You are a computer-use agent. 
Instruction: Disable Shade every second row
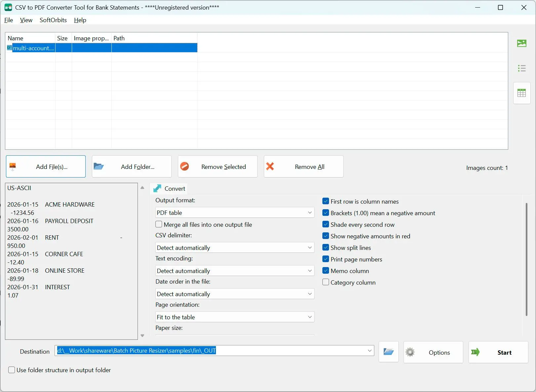[x=326, y=224]
